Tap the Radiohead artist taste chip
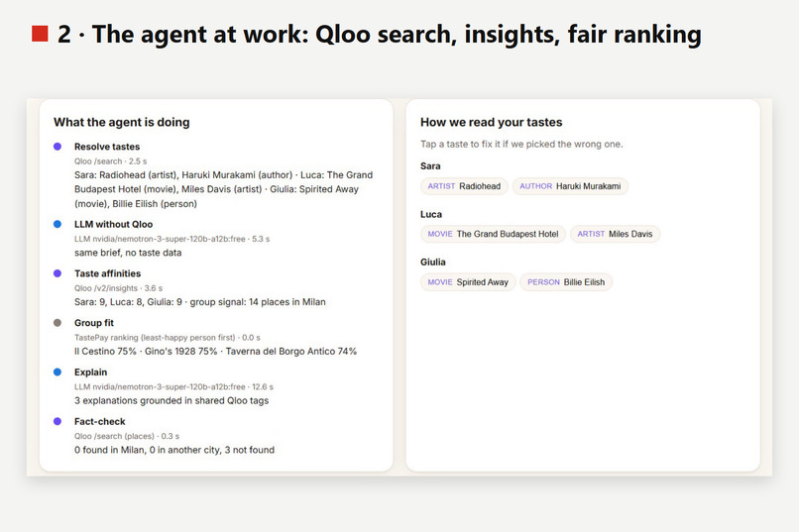799x532 pixels. (464, 186)
